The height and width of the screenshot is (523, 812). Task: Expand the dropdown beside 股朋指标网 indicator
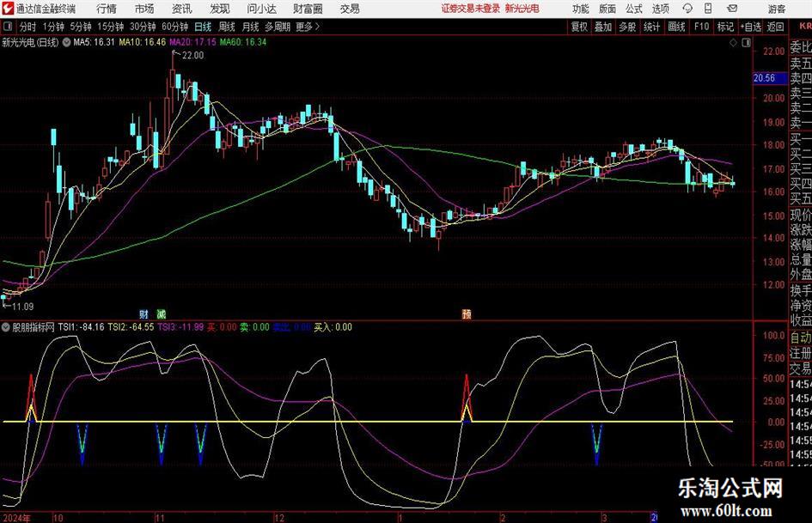pyautogui.click(x=6, y=327)
